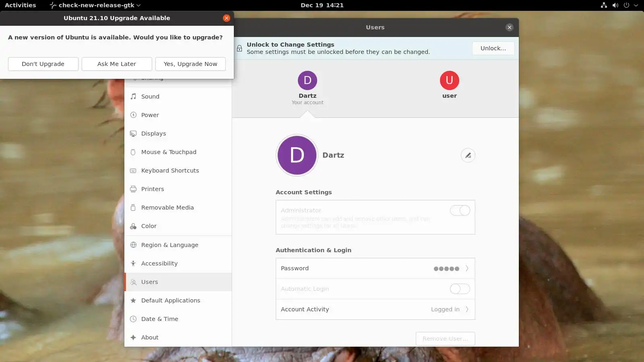Open the Displays settings panel

point(178,134)
